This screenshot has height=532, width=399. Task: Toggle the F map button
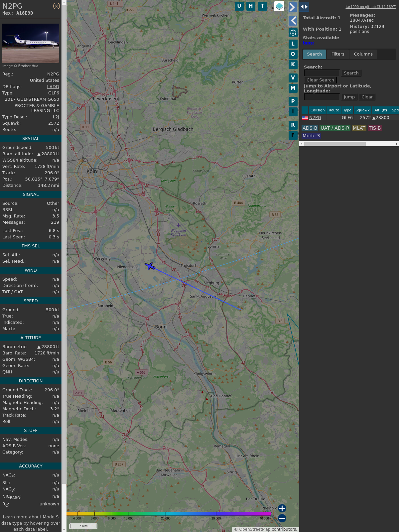[x=293, y=135]
